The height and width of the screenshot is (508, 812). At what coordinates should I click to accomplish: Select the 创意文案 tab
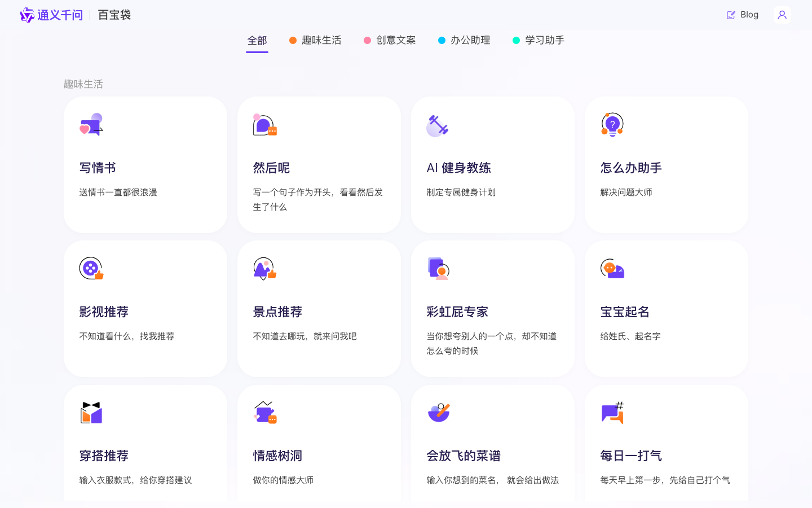click(396, 40)
